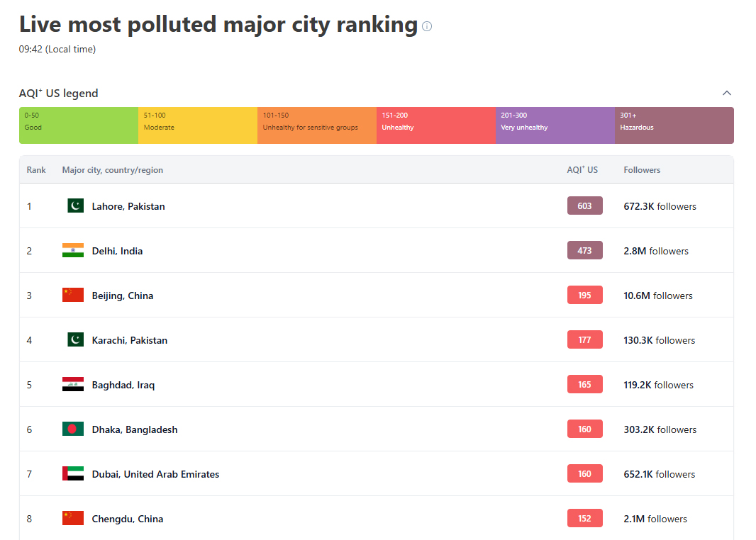
Task: Select the Chengdu, China city link
Action: coord(128,519)
